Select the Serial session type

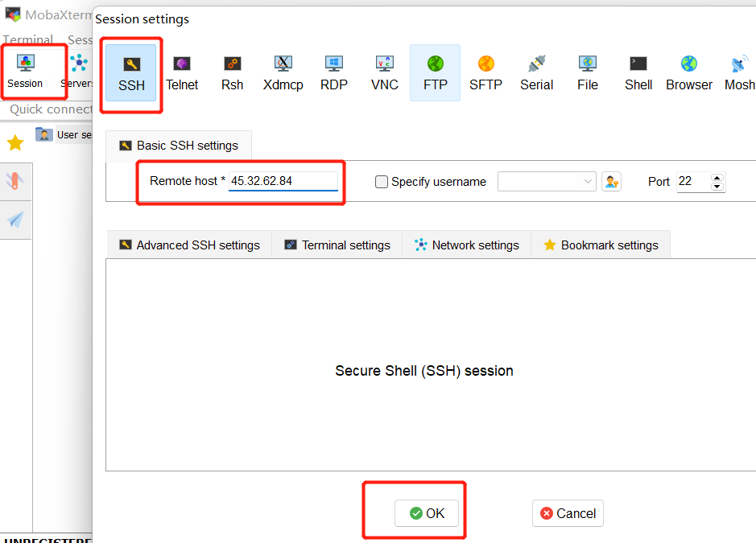tap(537, 73)
